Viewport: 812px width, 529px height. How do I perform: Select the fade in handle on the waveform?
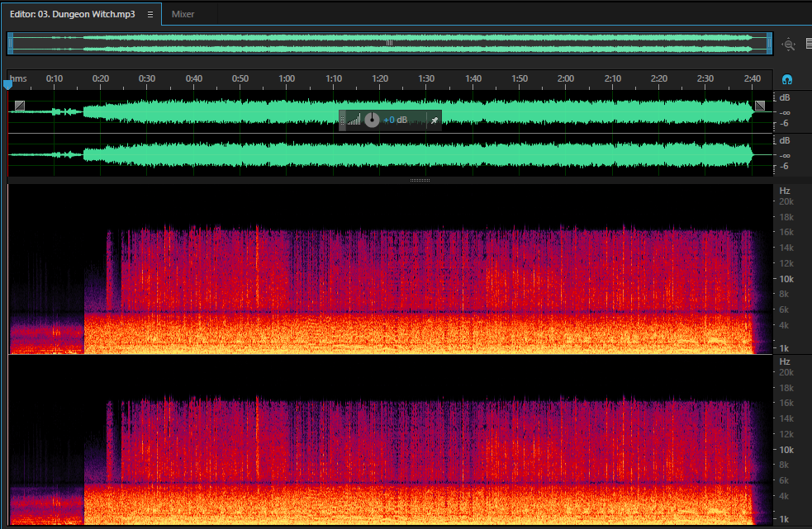20,106
